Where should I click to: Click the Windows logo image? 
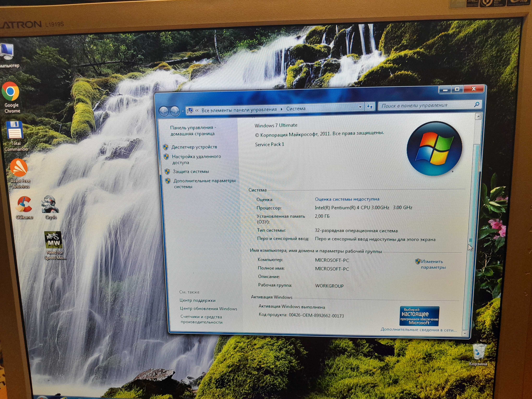[x=434, y=149]
